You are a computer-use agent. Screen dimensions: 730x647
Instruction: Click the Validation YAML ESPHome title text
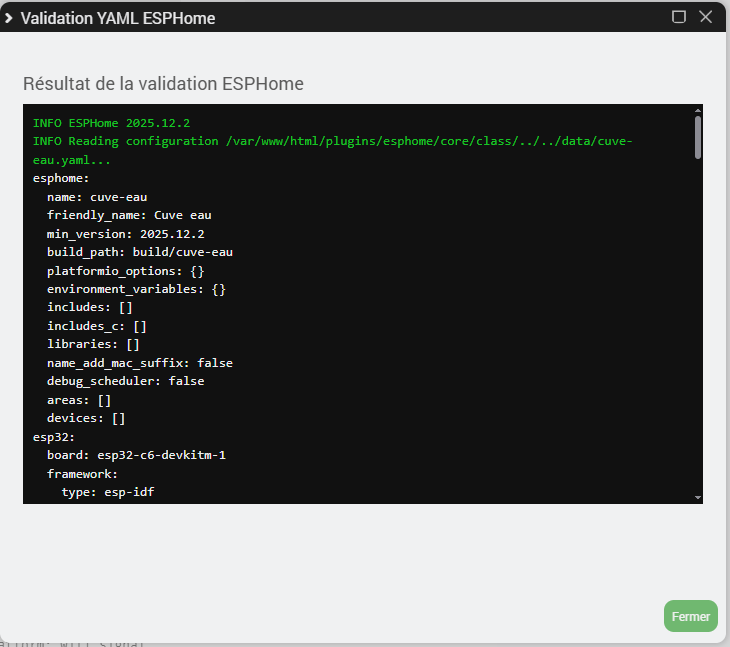(x=117, y=18)
